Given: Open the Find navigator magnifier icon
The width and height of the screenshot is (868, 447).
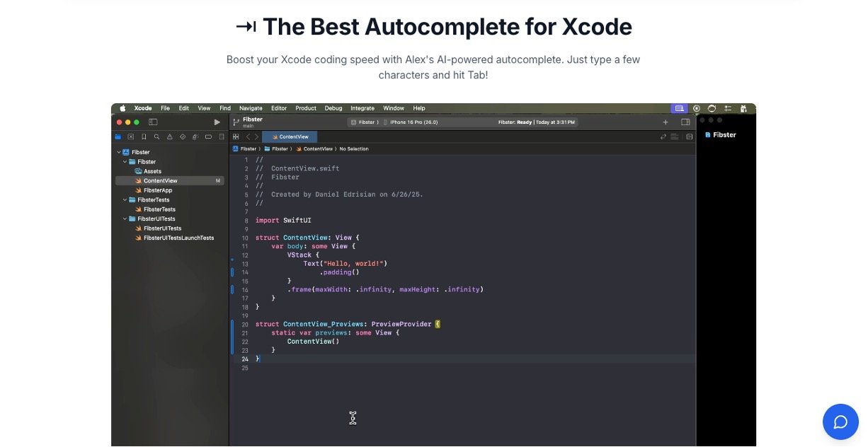Looking at the screenshot, I should tap(156, 137).
